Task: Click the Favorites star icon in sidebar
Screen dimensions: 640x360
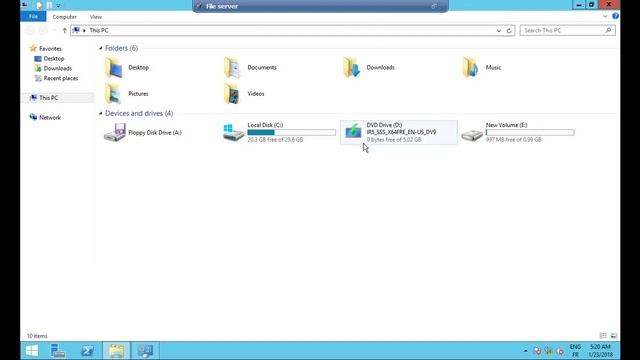Action: tap(33, 49)
